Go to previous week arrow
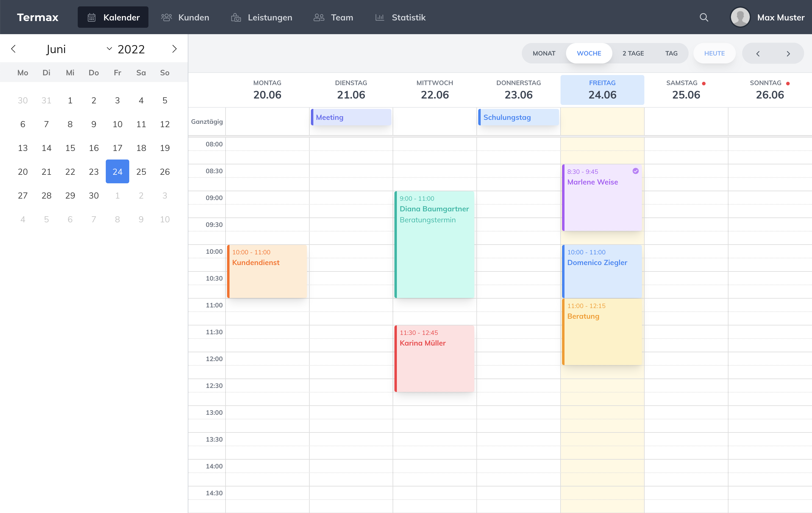 758,53
